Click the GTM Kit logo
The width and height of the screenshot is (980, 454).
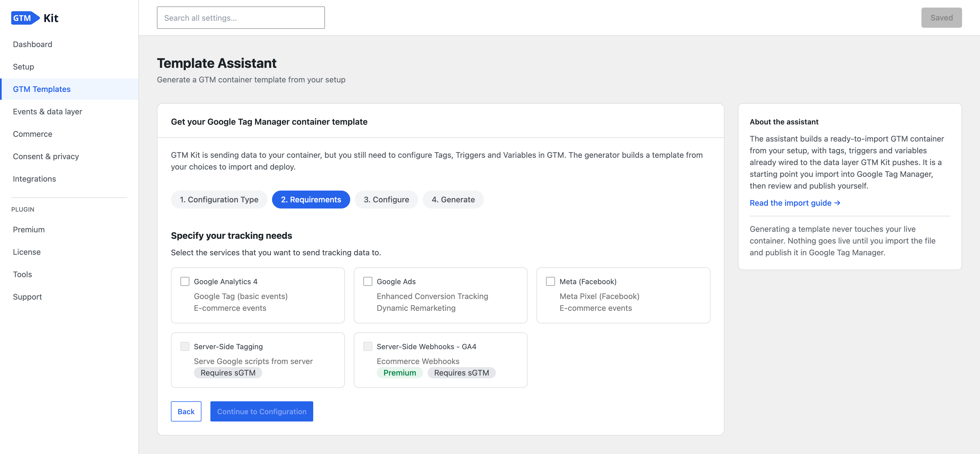[x=35, y=18]
